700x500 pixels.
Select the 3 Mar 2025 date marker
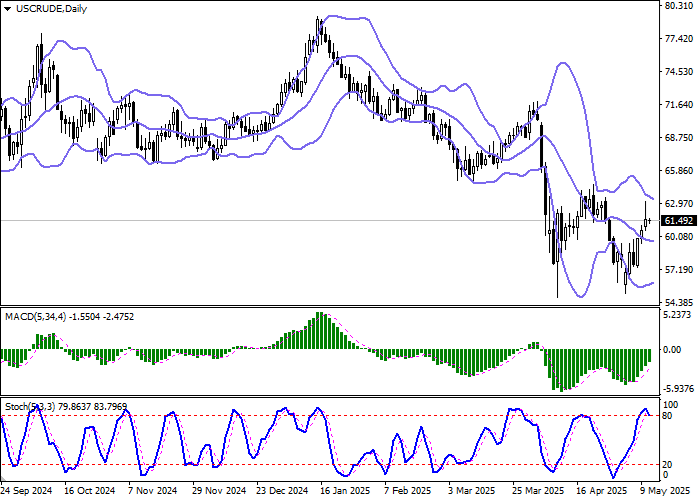[x=470, y=492]
